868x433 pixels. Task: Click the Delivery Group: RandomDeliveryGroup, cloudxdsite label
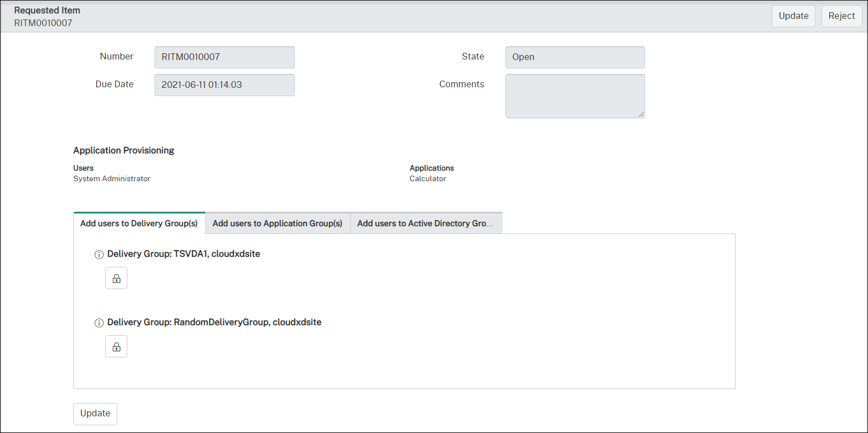point(214,322)
